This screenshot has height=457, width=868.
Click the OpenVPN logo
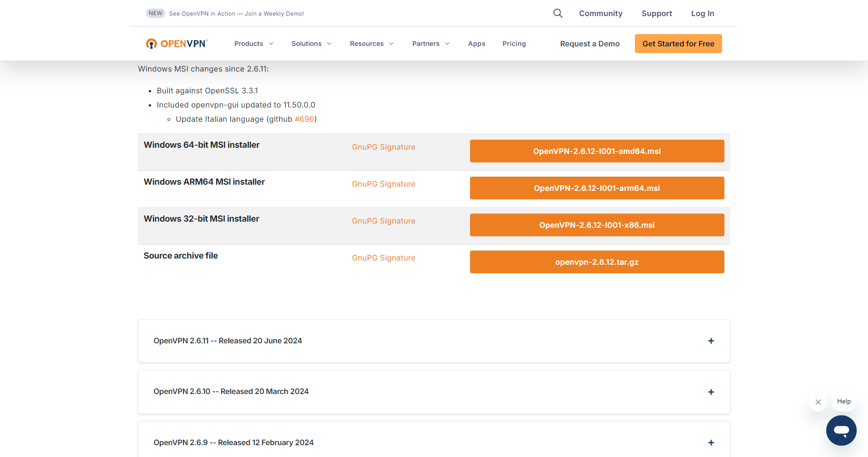click(177, 44)
